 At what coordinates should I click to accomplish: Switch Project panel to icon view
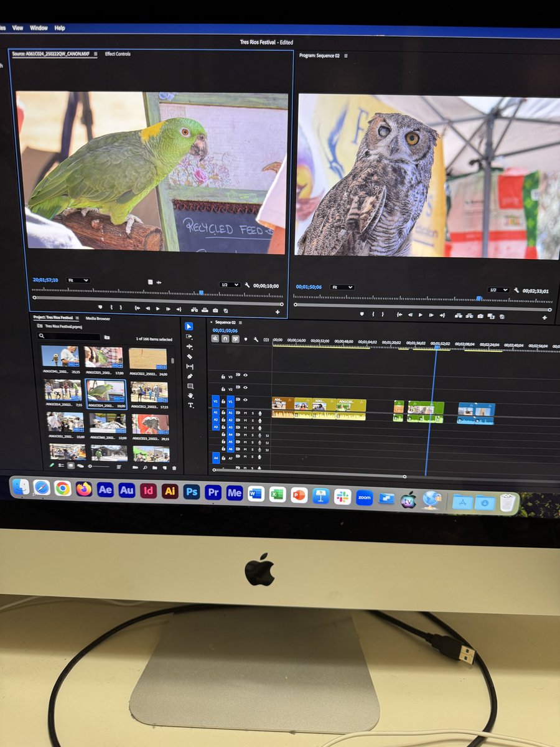coord(70,465)
